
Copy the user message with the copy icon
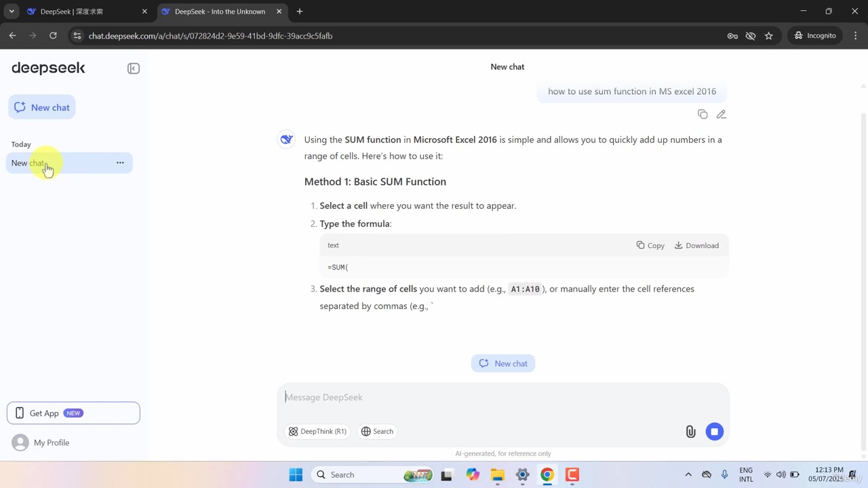pos(703,115)
